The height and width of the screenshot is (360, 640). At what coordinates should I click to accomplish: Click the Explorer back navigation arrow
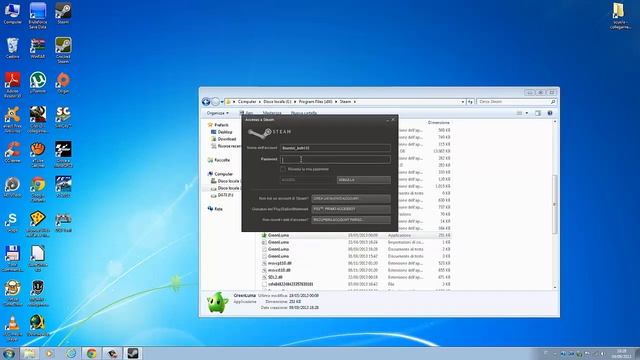pos(206,102)
